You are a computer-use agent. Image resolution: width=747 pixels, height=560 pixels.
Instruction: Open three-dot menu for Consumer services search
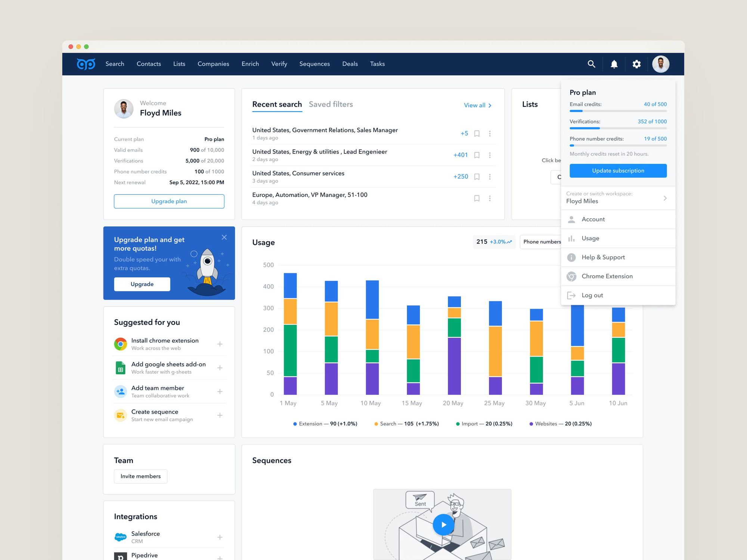pos(490,177)
